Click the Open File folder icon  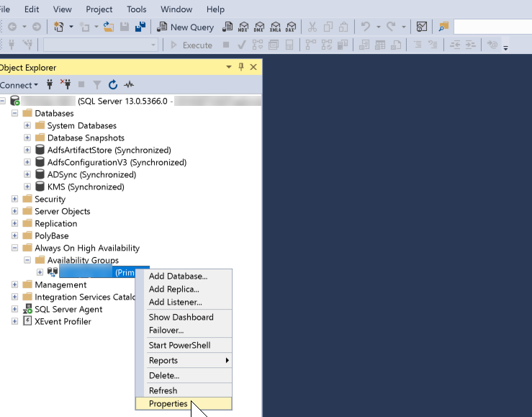click(109, 27)
